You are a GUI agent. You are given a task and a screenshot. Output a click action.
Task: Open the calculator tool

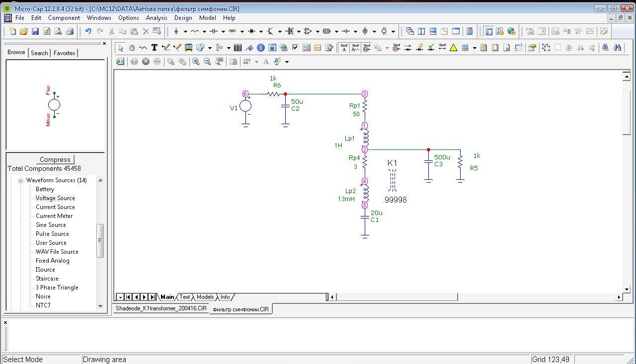470,31
